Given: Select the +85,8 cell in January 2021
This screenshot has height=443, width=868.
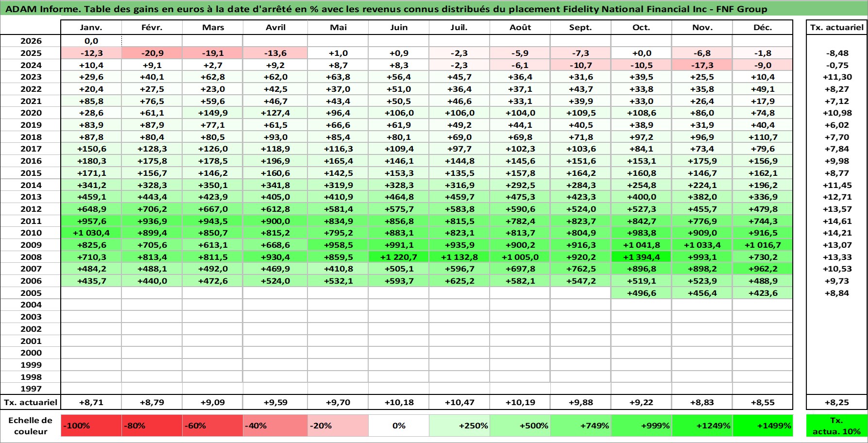Looking at the screenshot, I should (91, 101).
